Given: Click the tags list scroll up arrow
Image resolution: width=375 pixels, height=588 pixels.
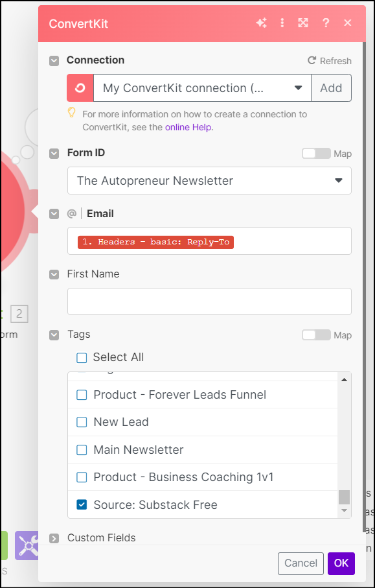Looking at the screenshot, I should pyautogui.click(x=345, y=380).
